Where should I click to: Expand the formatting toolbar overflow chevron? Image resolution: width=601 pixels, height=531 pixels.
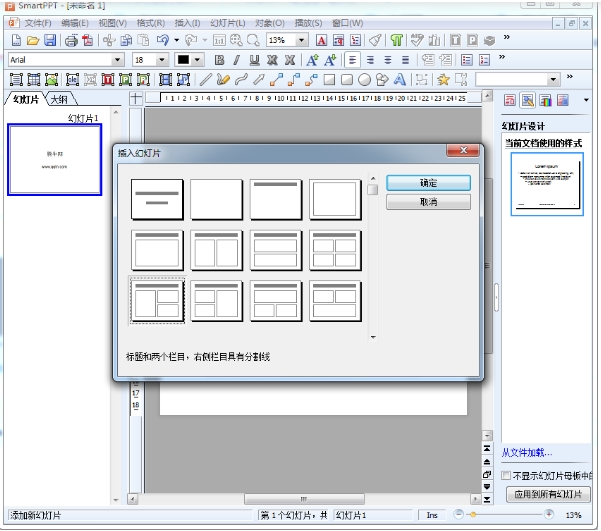click(x=502, y=57)
